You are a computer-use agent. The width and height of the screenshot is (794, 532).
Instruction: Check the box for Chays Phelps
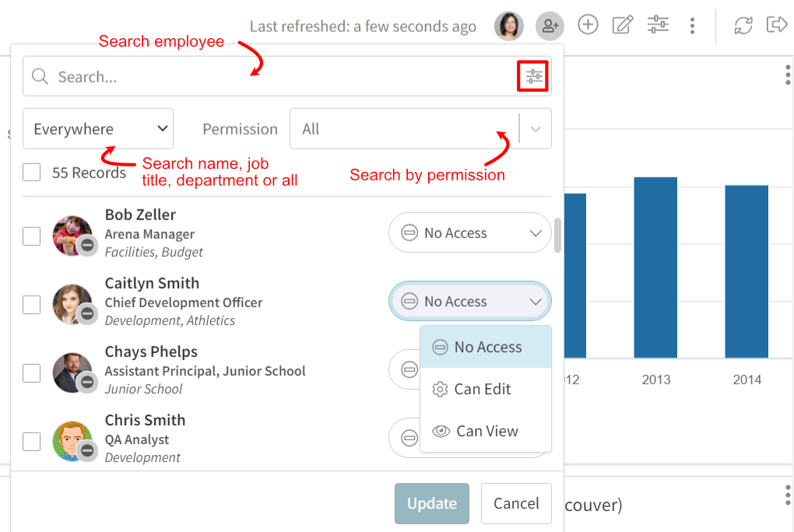coord(31,373)
